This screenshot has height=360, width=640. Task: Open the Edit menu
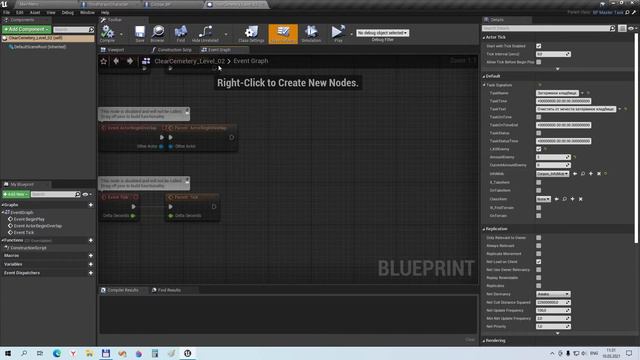[20, 13]
